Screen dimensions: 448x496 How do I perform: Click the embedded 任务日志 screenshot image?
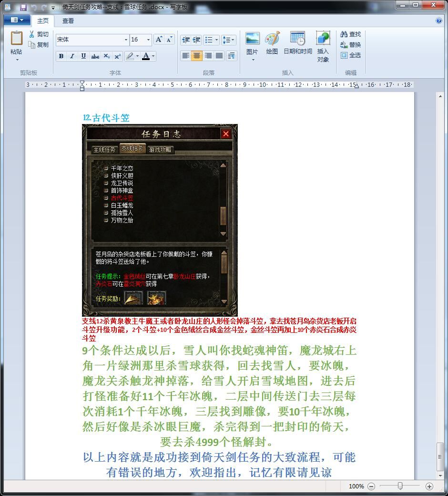pos(160,220)
